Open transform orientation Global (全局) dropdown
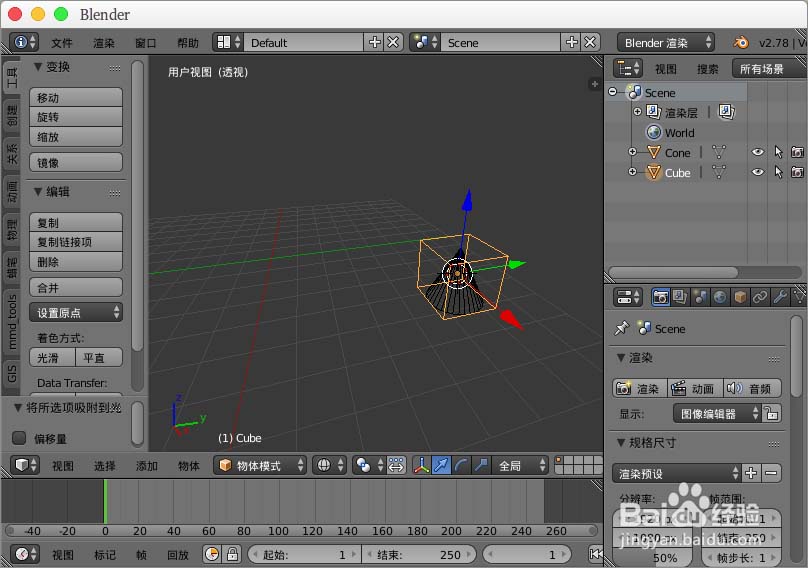The height and width of the screenshot is (568, 808). pos(519,465)
